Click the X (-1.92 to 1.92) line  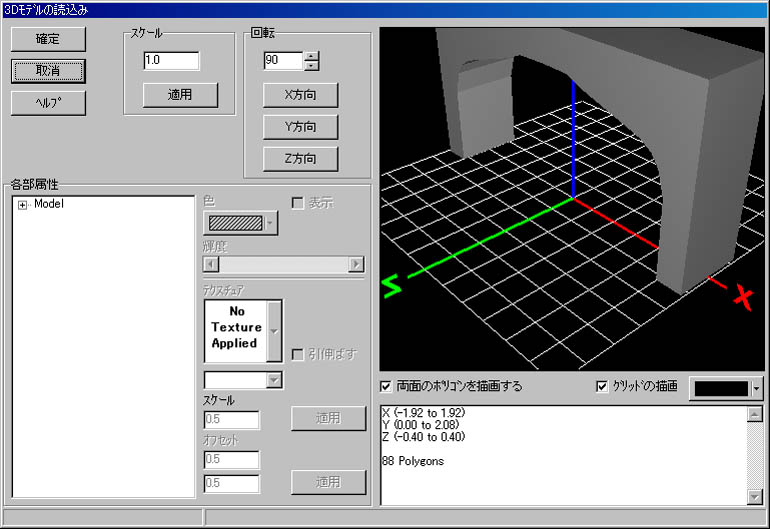(423, 413)
